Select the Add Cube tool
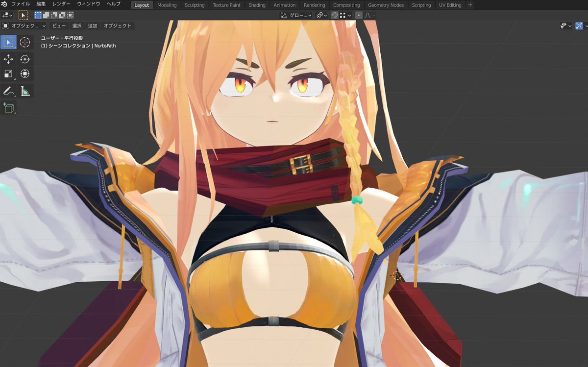The width and height of the screenshot is (588, 367). click(8, 108)
